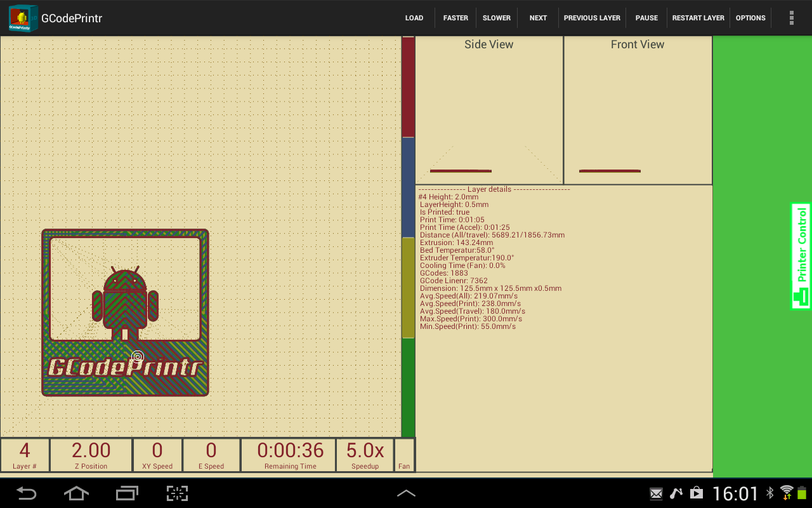812x508 pixels.
Task: Open the three-dot overflow menu
Action: coord(792,18)
